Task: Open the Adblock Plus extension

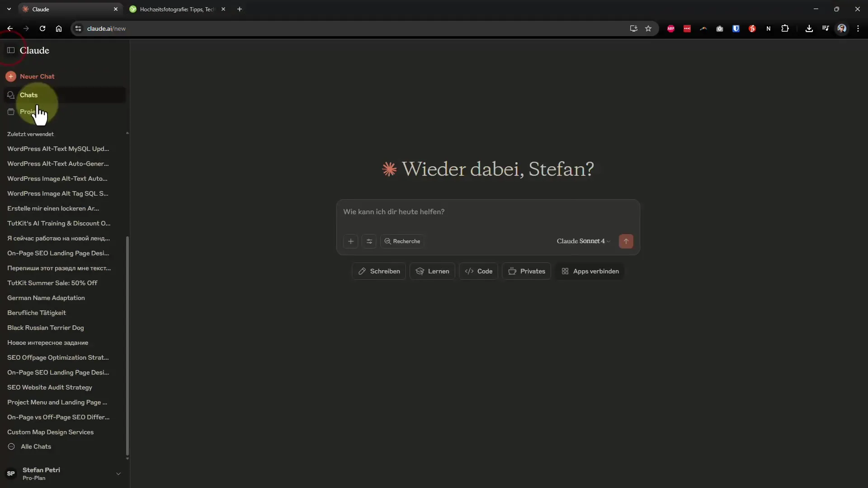Action: click(x=671, y=28)
